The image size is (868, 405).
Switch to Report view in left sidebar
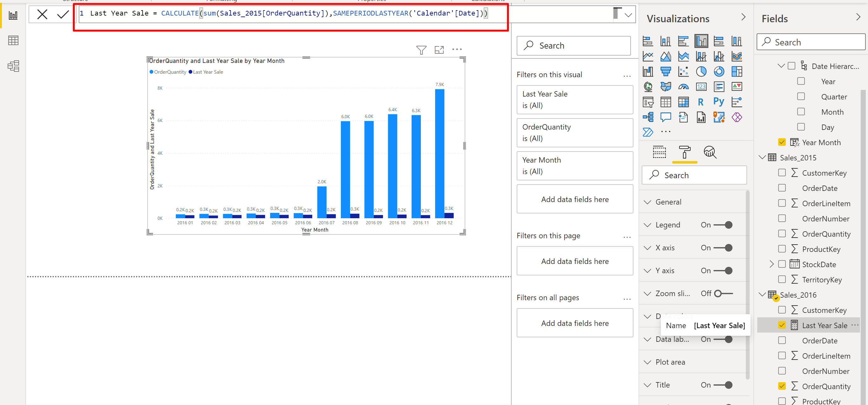(13, 15)
